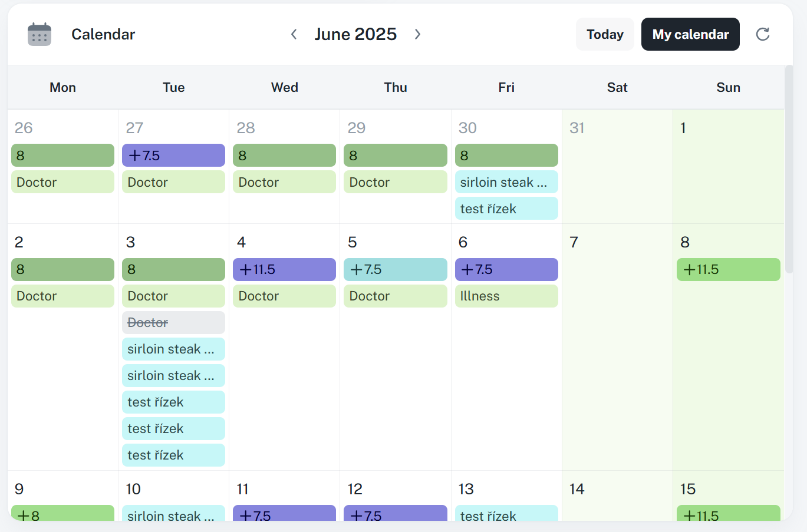Click the Mon column header
This screenshot has height=532, width=807.
point(62,87)
